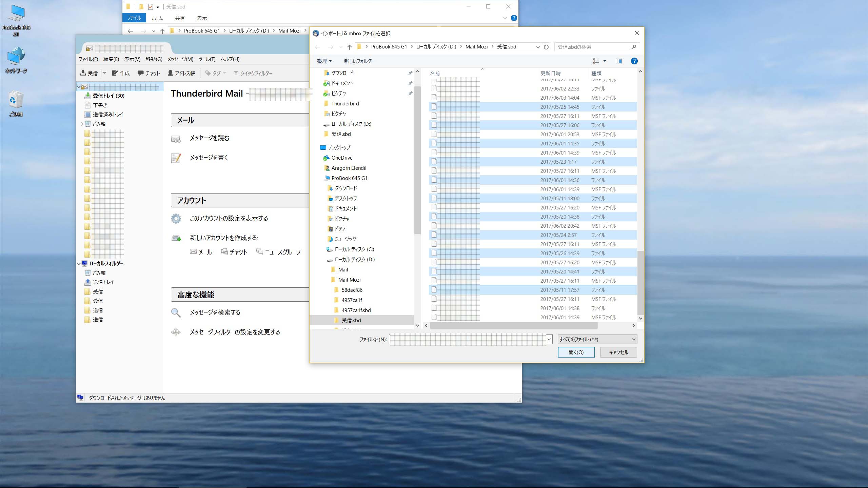Open the file type dropdown (すべてのファイル)
868x488 pixels.
(x=597, y=339)
